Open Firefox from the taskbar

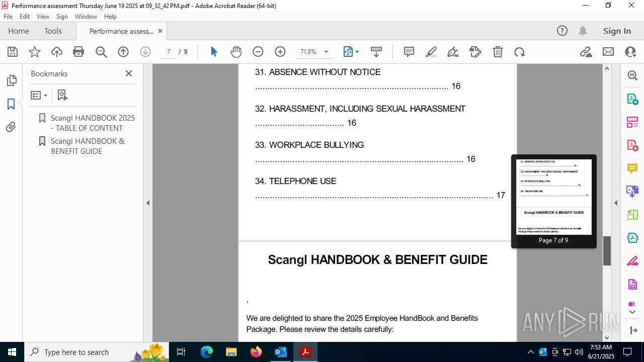click(256, 352)
